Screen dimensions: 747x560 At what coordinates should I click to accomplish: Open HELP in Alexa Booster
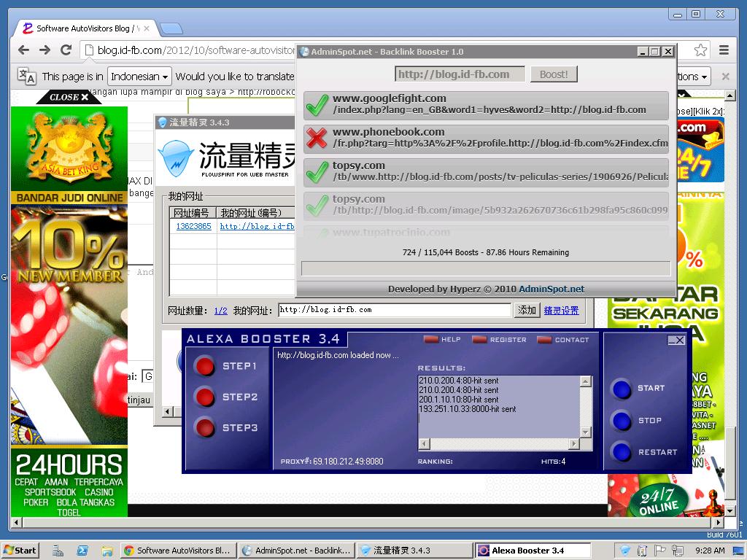pyautogui.click(x=443, y=340)
